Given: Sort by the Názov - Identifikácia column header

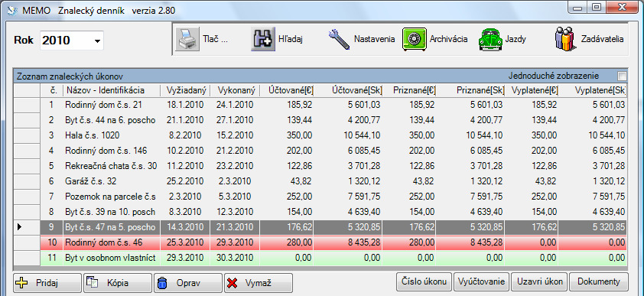Looking at the screenshot, I should tap(112, 90).
